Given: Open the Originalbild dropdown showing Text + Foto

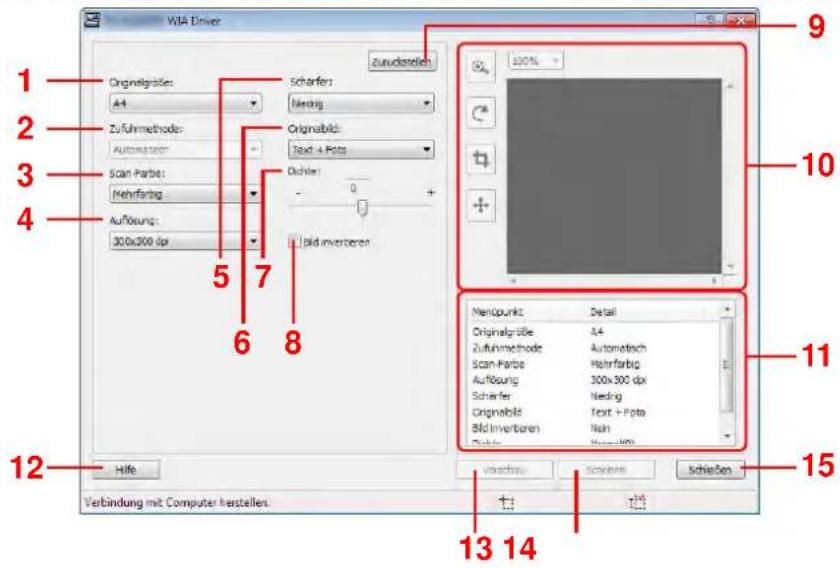Looking at the screenshot, I should click(362, 150).
